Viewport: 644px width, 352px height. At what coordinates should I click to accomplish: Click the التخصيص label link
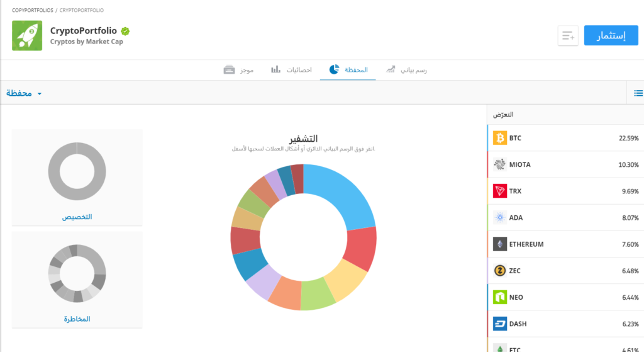tap(77, 217)
